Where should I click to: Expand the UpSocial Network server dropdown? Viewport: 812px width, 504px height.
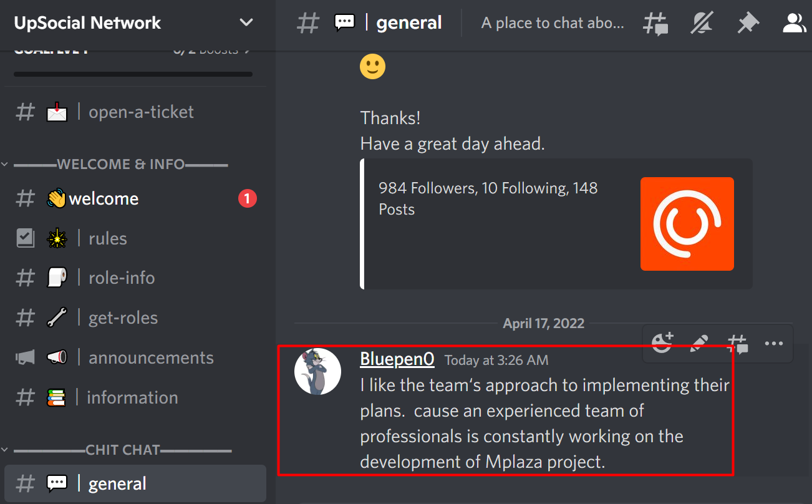[x=246, y=23]
